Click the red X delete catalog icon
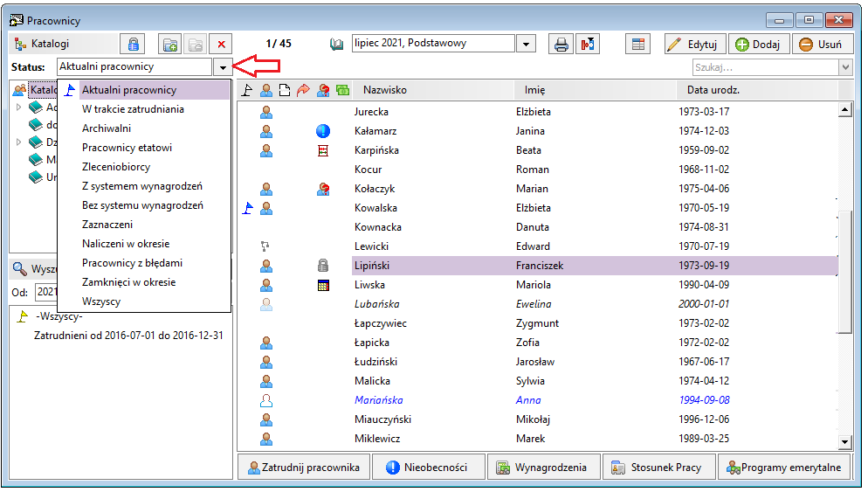 222,45
